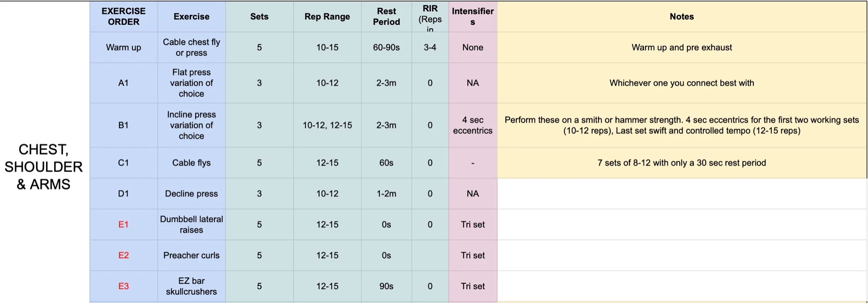Viewport: 868px width, 303px height.
Task: Click the "CHEST, SHOULDER & ARMS" merged cell
Action: pyautogui.click(x=44, y=167)
